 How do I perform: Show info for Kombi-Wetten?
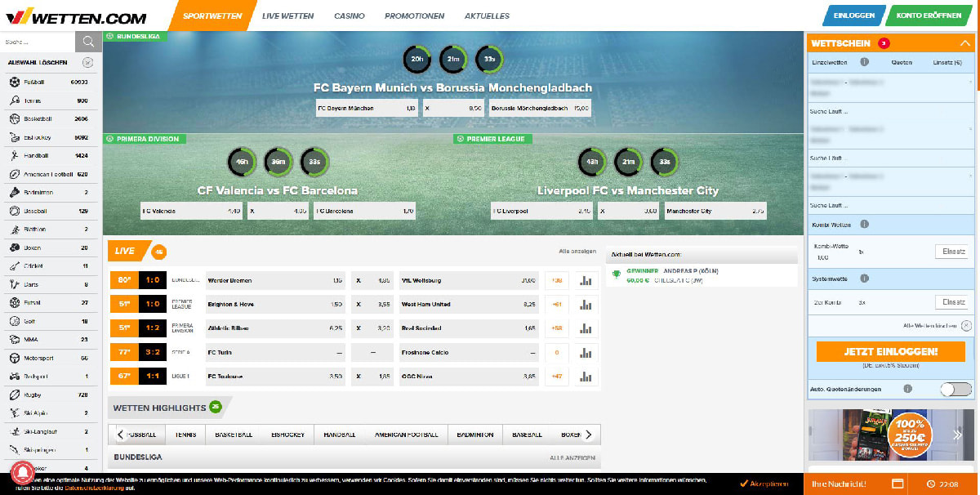864,224
